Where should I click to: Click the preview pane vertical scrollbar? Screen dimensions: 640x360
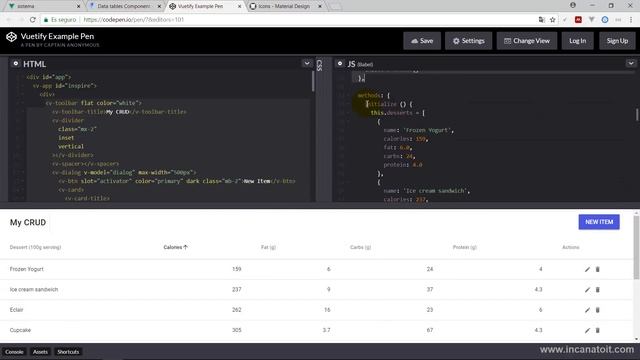click(636, 248)
